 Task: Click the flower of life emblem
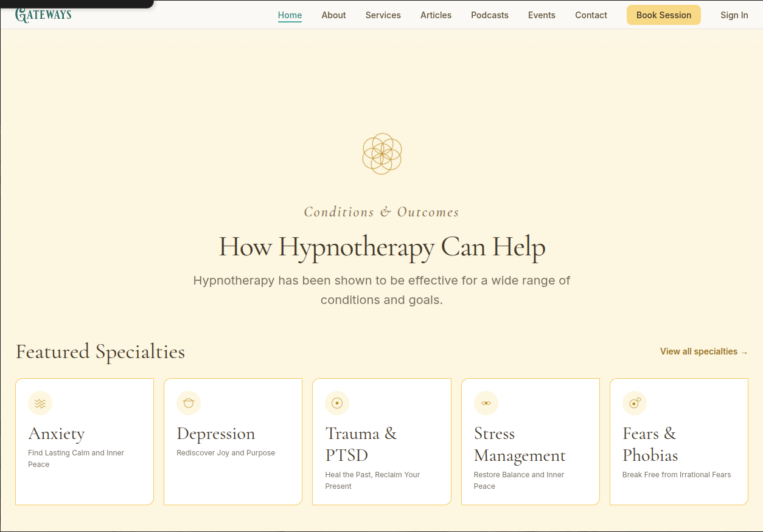[x=381, y=153]
